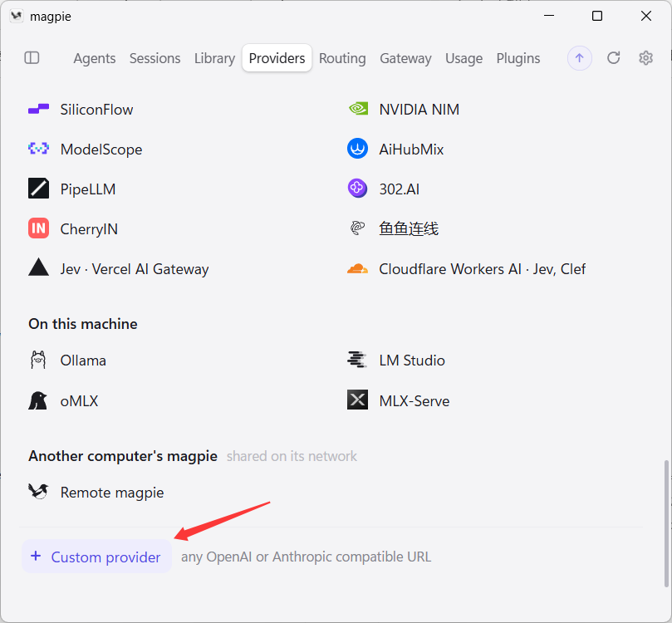
Task: Toggle the sidebar panel icon
Action: pos(32,58)
